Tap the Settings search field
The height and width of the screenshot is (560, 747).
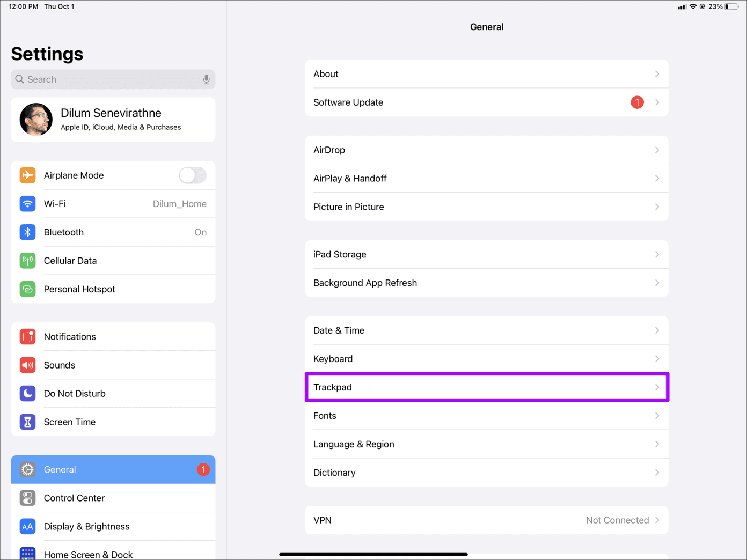pyautogui.click(x=113, y=79)
